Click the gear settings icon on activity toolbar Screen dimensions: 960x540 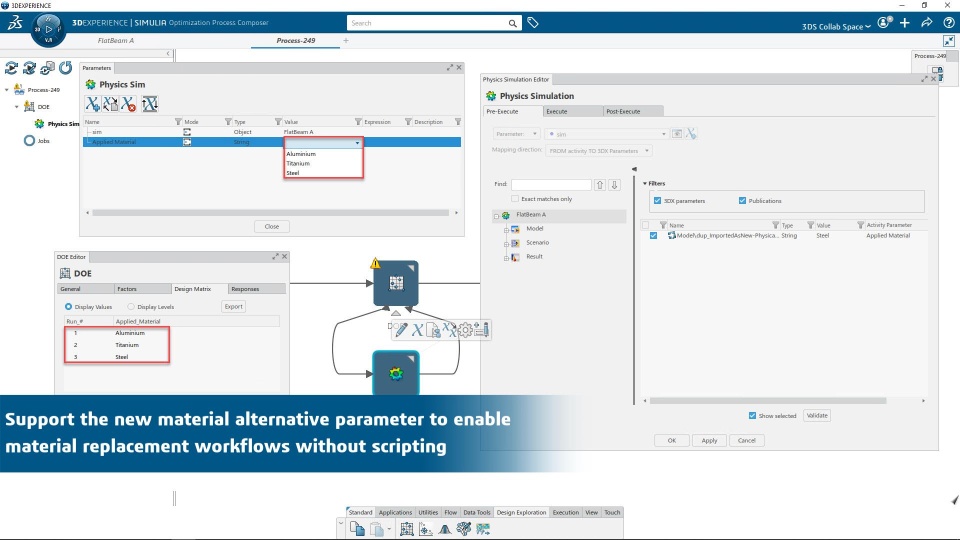(x=465, y=330)
